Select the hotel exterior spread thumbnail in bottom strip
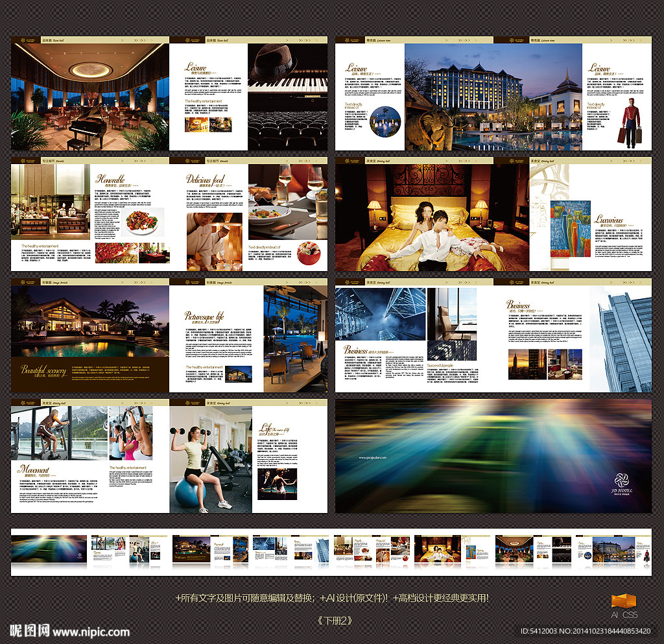 [x=613, y=549]
